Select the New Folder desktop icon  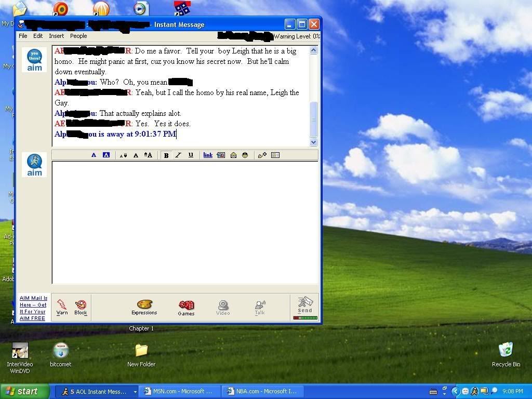(x=141, y=355)
